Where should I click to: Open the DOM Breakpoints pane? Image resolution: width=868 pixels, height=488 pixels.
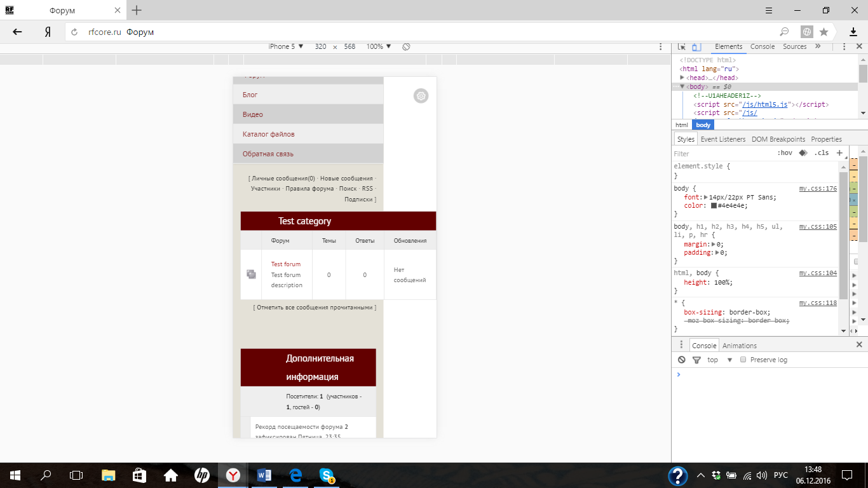(778, 139)
